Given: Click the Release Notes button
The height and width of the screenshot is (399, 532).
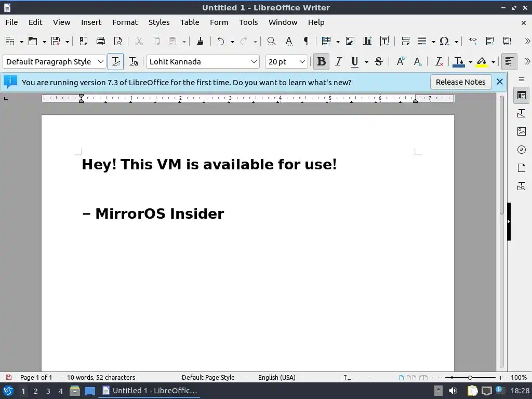Looking at the screenshot, I should pos(460,82).
